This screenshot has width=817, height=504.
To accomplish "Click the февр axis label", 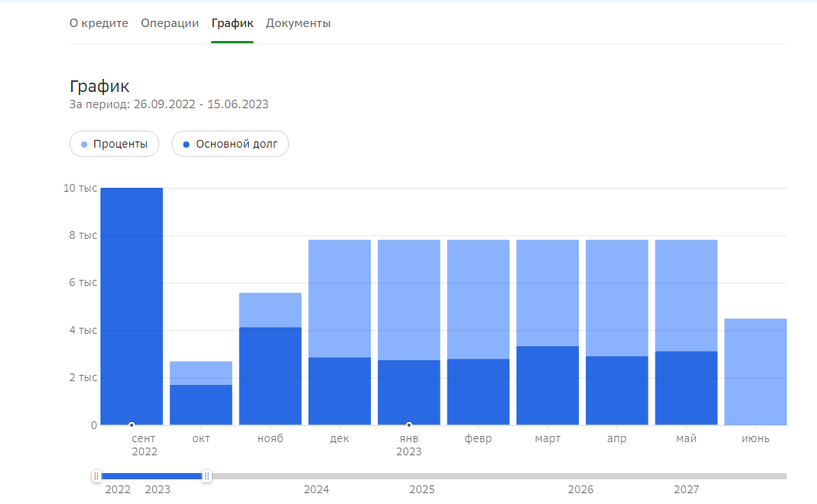I will coord(478,438).
